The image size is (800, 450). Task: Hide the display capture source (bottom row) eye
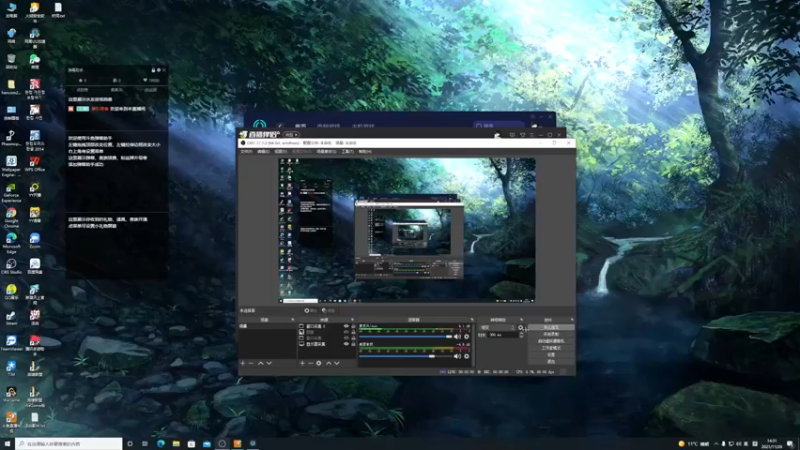(346, 344)
